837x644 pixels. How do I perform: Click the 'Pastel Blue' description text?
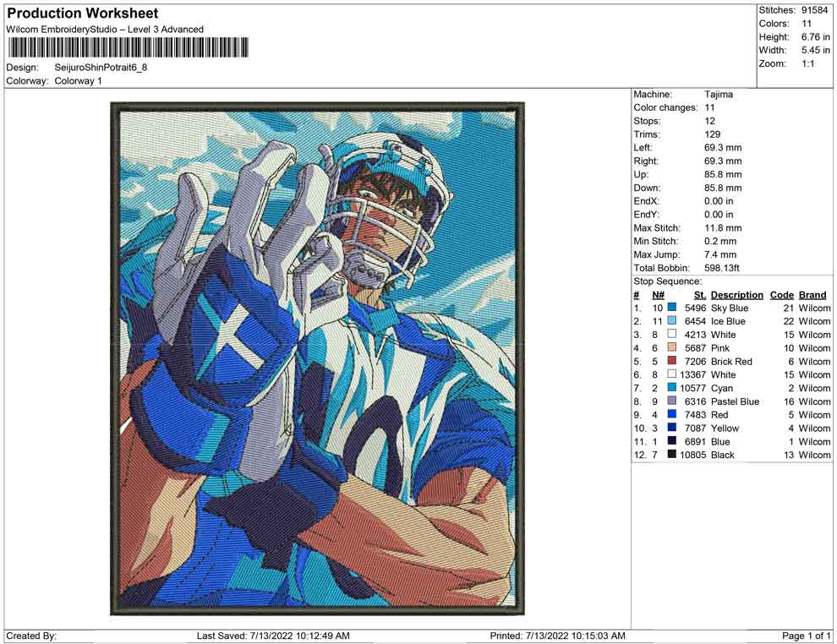click(735, 401)
